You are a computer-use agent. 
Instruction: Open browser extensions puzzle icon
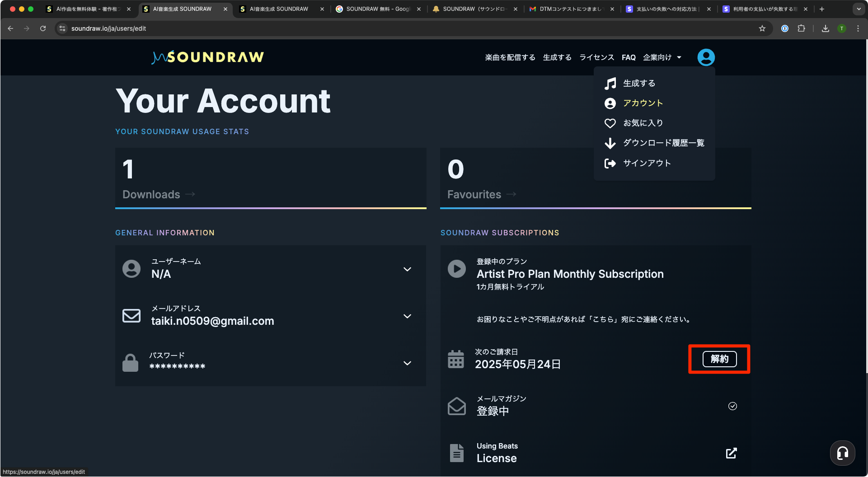(x=801, y=28)
